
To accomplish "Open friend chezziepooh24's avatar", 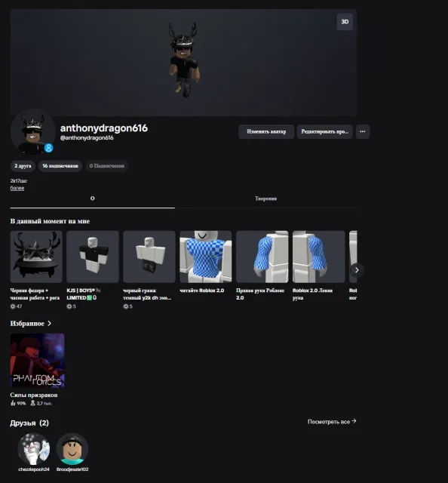I will pyautogui.click(x=33, y=449).
